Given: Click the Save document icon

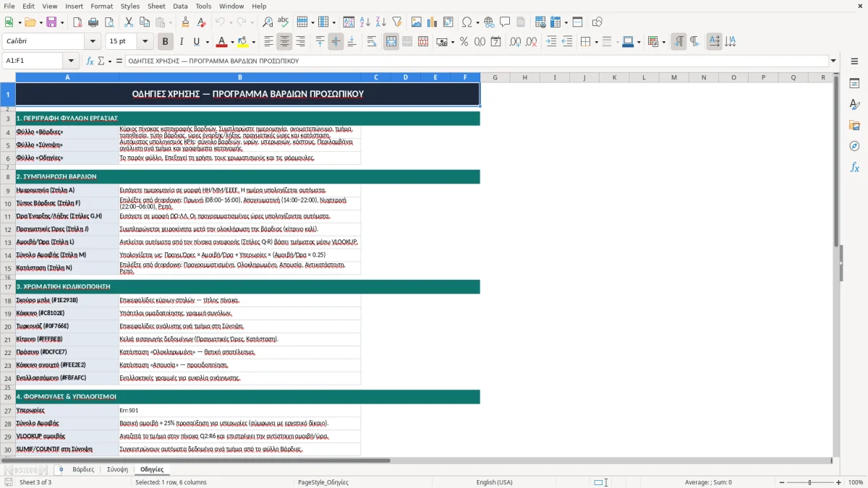Looking at the screenshot, I should coord(51,22).
